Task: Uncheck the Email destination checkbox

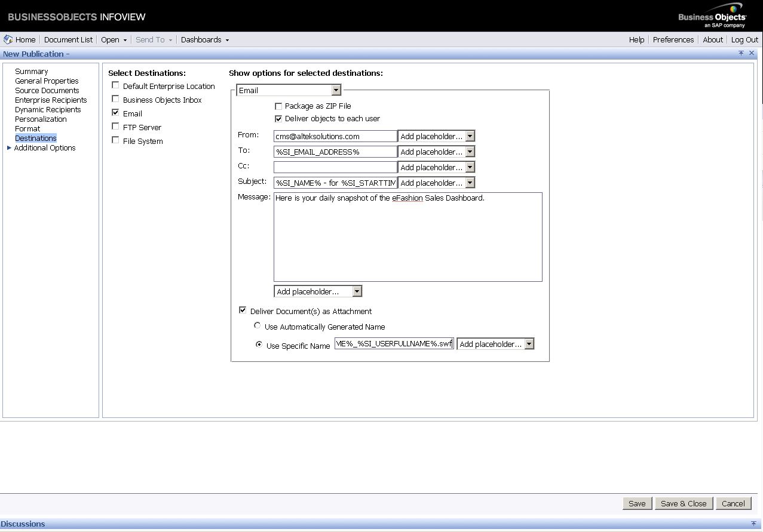Action: [x=115, y=113]
